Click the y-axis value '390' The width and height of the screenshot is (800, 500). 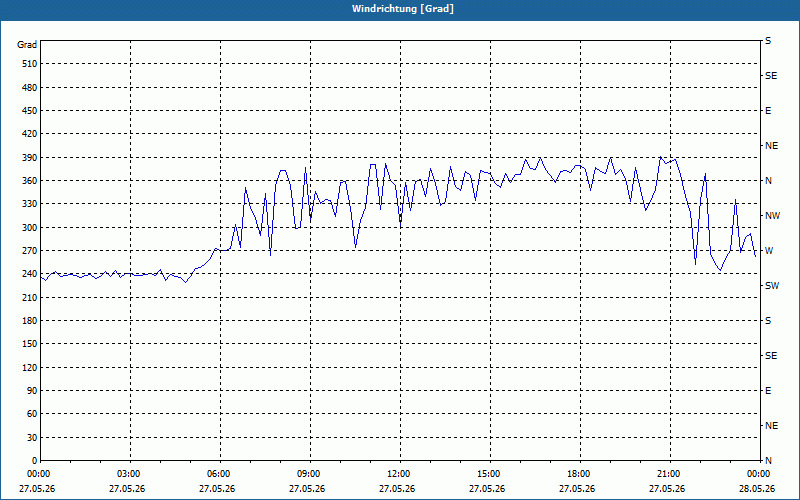[x=30, y=158]
